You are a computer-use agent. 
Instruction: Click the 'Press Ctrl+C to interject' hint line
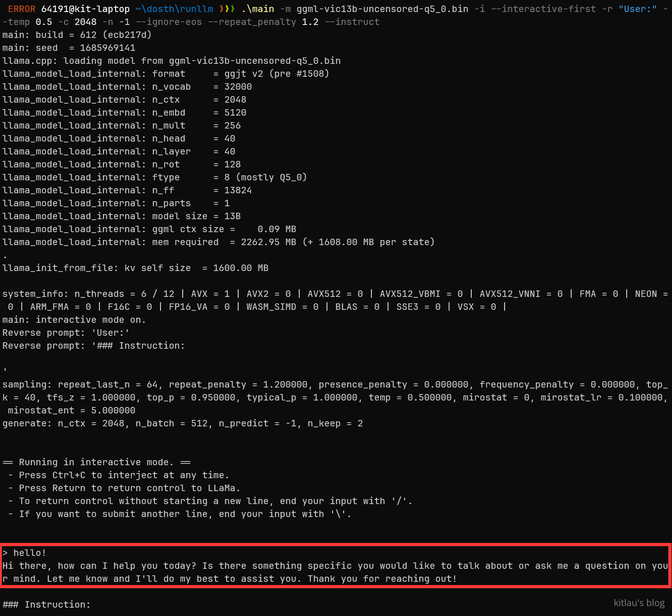124,475
